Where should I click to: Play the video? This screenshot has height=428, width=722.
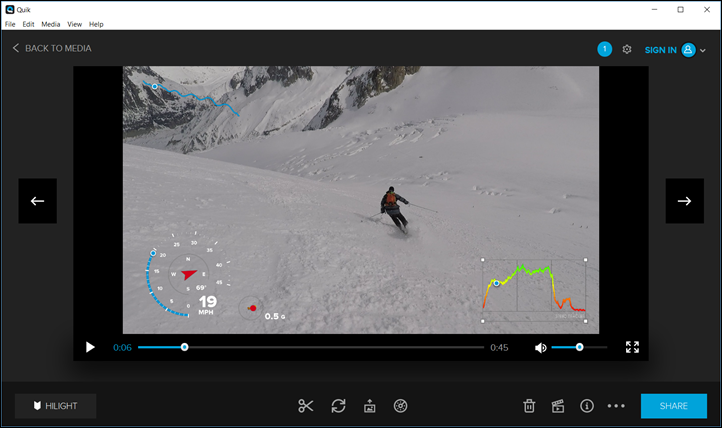click(x=90, y=348)
